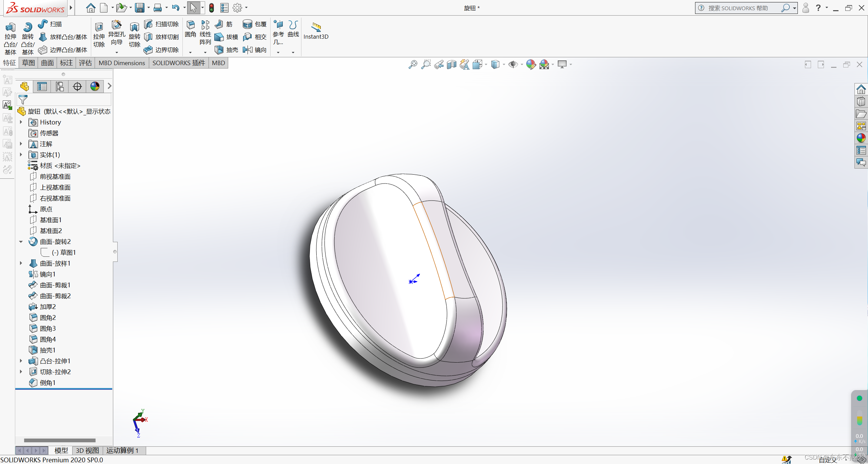The height and width of the screenshot is (464, 868).
Task: Click the Fillet (圆角) tool
Action: [191, 29]
